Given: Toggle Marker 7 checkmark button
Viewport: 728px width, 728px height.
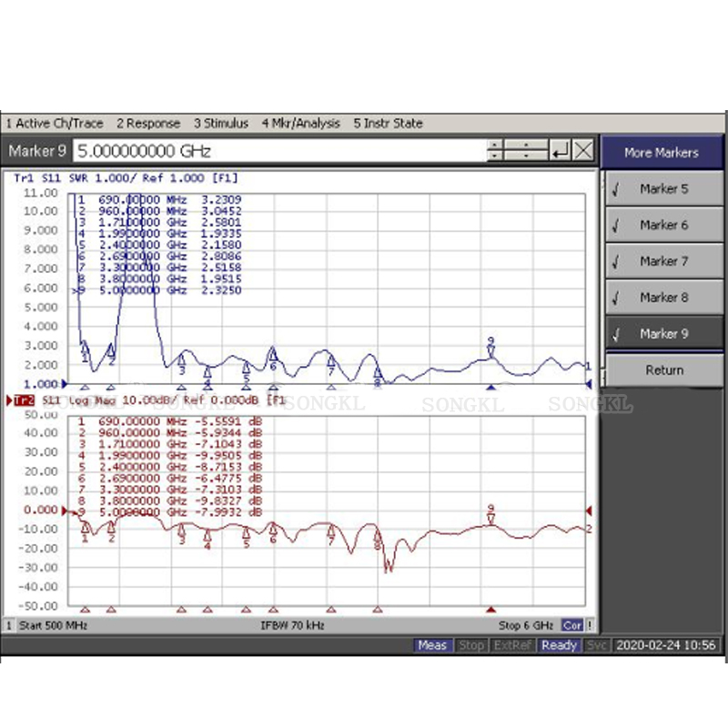Looking at the screenshot, I should point(664,261).
